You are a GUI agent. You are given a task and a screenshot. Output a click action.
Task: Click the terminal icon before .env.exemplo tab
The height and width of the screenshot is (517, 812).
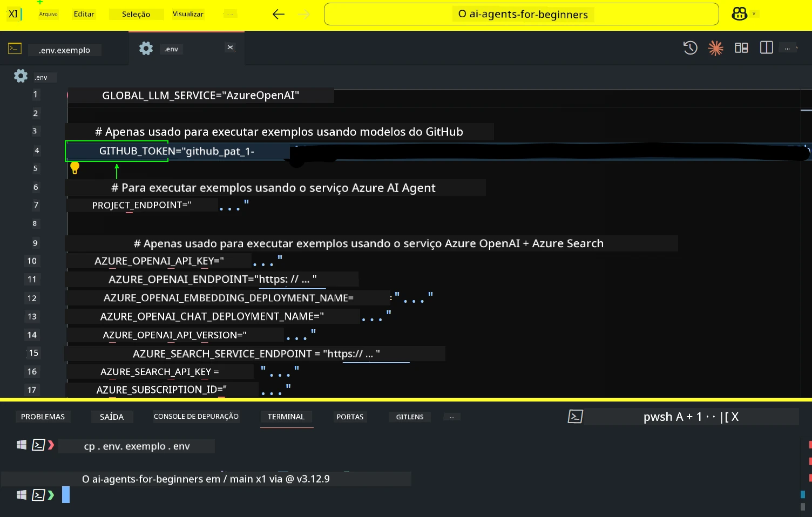point(15,48)
